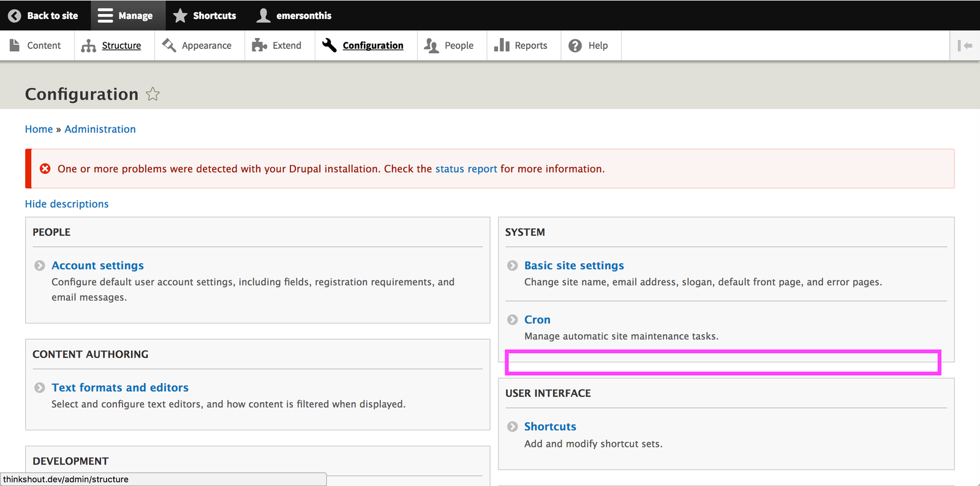Click the Shortcuts star icon in top bar
980x486 pixels.
point(180,15)
